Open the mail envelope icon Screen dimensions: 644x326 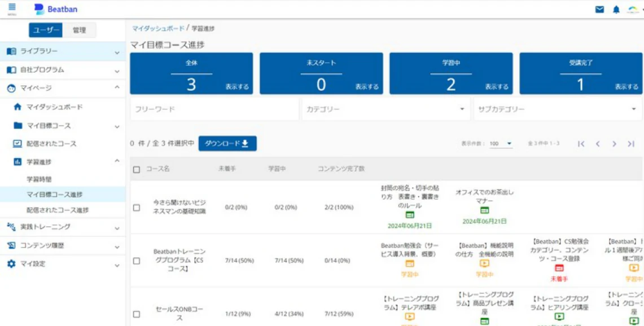599,10
